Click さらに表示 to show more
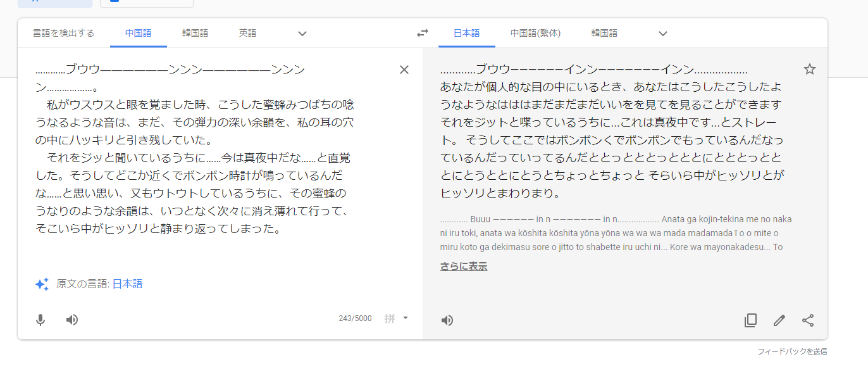The width and height of the screenshot is (868, 378). coord(464,267)
